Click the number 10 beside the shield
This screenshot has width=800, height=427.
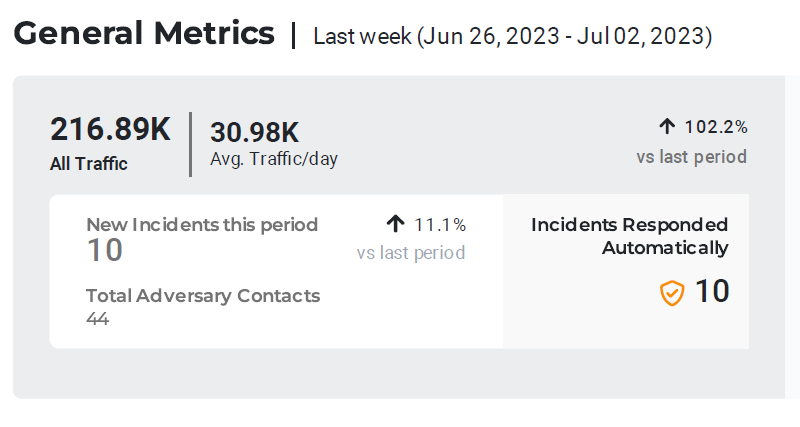tap(712, 291)
